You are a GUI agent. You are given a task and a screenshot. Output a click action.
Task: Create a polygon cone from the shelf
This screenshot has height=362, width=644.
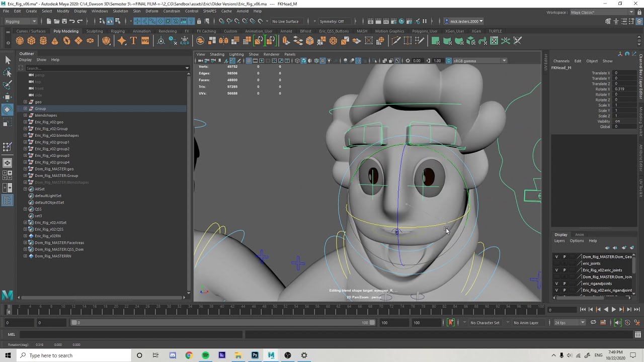(x=55, y=41)
